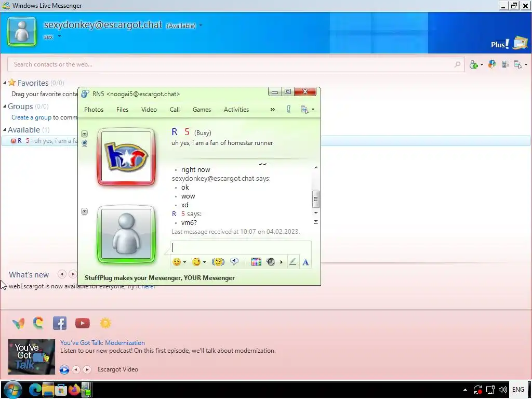Open Activities in conversation toolbar
This screenshot has height=399, width=532.
point(236,109)
